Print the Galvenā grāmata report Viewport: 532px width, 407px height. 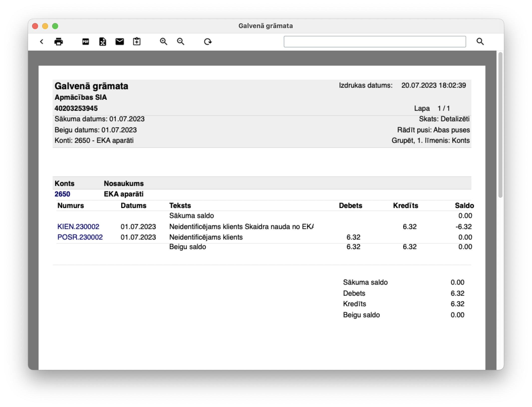(x=59, y=42)
